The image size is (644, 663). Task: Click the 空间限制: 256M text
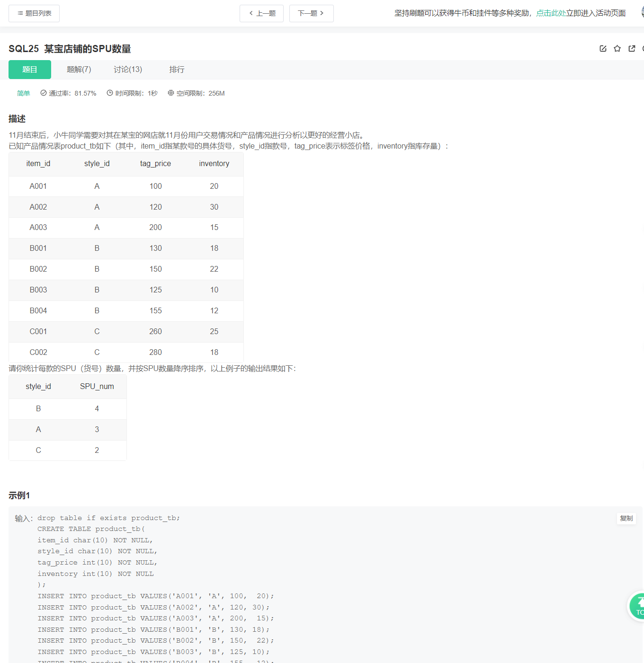[201, 93]
